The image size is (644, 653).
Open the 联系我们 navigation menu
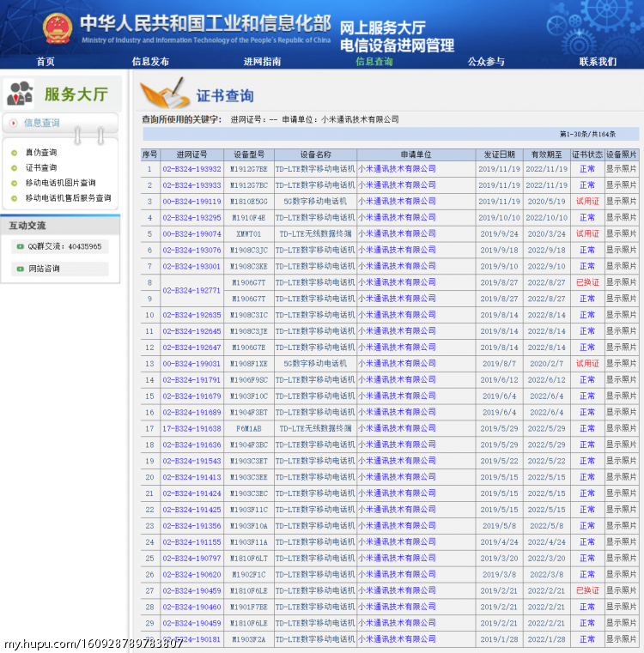tap(598, 62)
